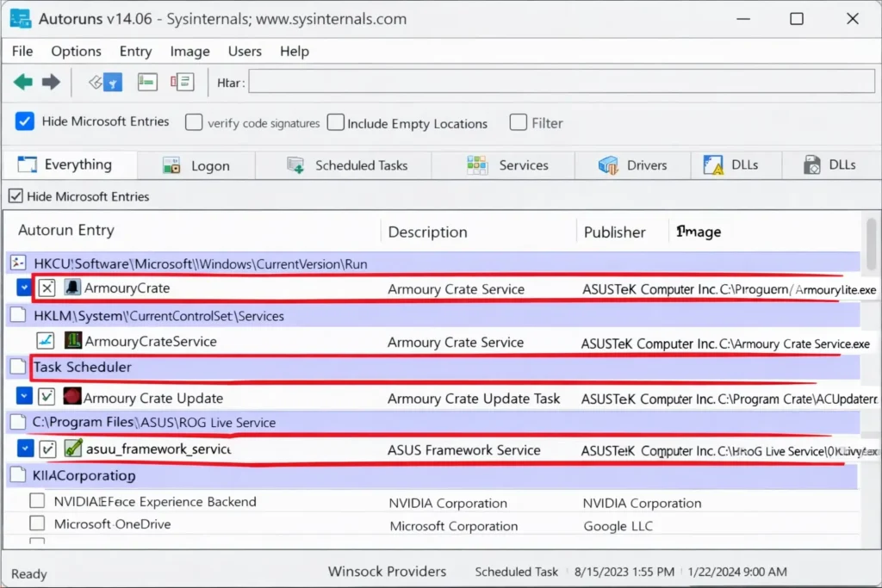Click the ArmouryCrateService entry icon
882x588 pixels.
point(73,342)
